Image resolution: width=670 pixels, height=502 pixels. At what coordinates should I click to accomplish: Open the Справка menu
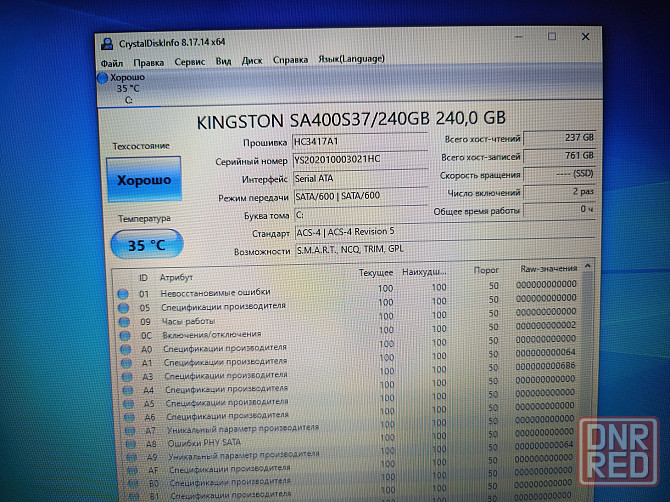pyautogui.click(x=290, y=60)
